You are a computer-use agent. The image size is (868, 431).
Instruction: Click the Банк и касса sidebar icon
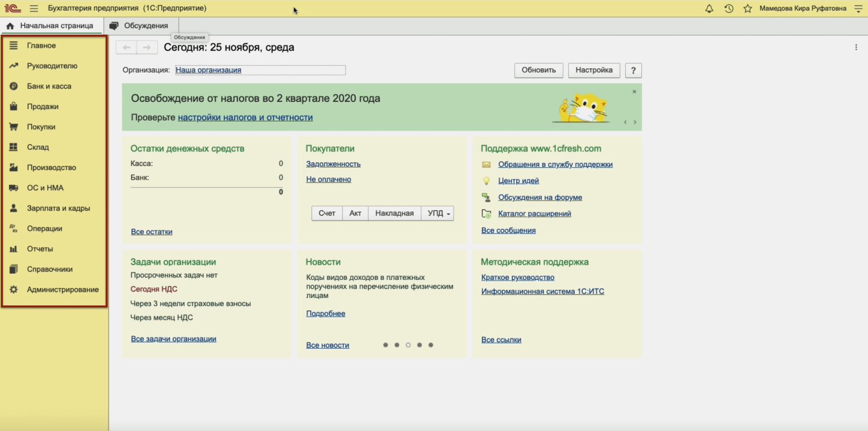coord(14,86)
